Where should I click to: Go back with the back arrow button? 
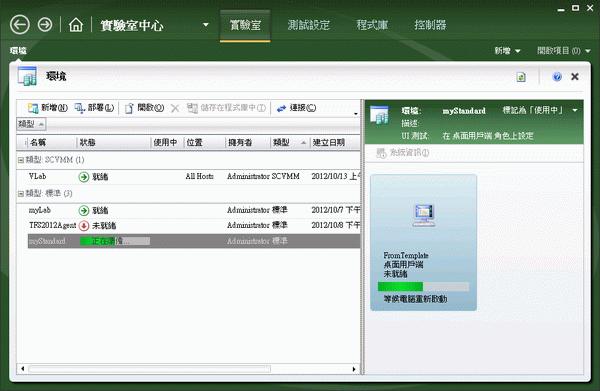20,25
